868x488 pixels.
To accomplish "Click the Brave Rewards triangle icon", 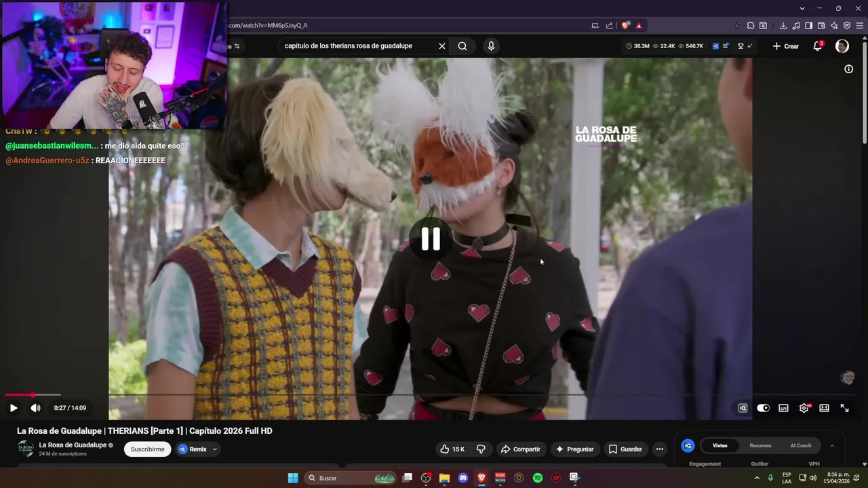I will (639, 26).
